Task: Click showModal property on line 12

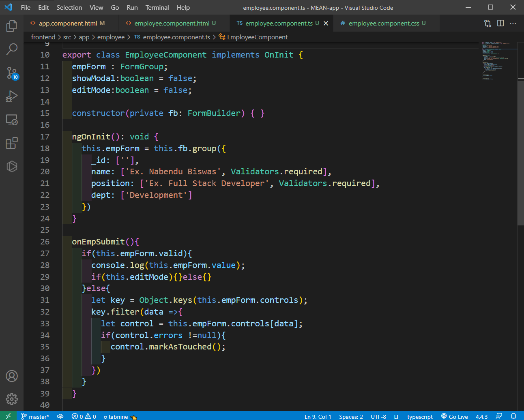Action: 93,78
